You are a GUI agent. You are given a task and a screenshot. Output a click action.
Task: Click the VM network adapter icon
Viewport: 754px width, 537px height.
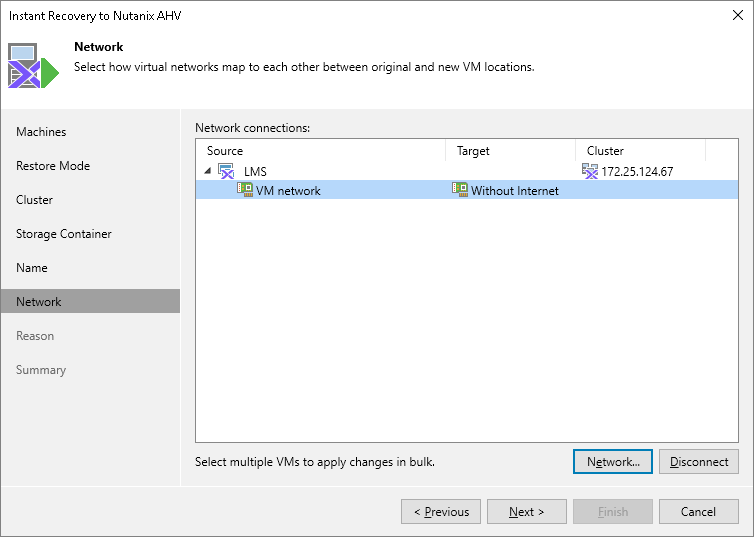coord(245,190)
